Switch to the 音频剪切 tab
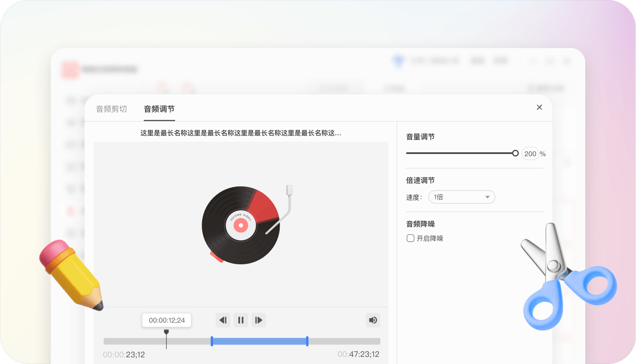This screenshot has width=636, height=364. [111, 109]
